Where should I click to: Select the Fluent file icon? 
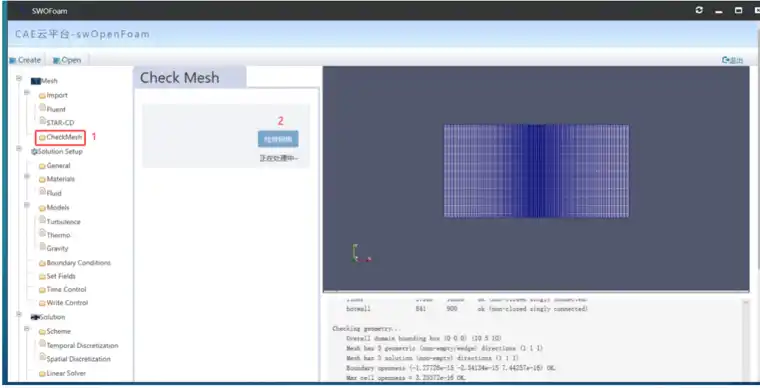tap(43, 107)
